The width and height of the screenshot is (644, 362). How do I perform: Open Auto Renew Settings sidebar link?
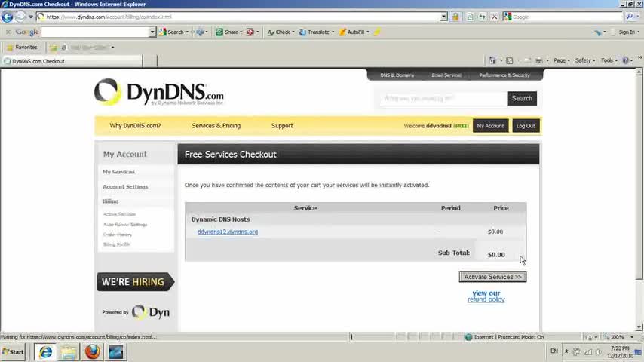pyautogui.click(x=125, y=225)
